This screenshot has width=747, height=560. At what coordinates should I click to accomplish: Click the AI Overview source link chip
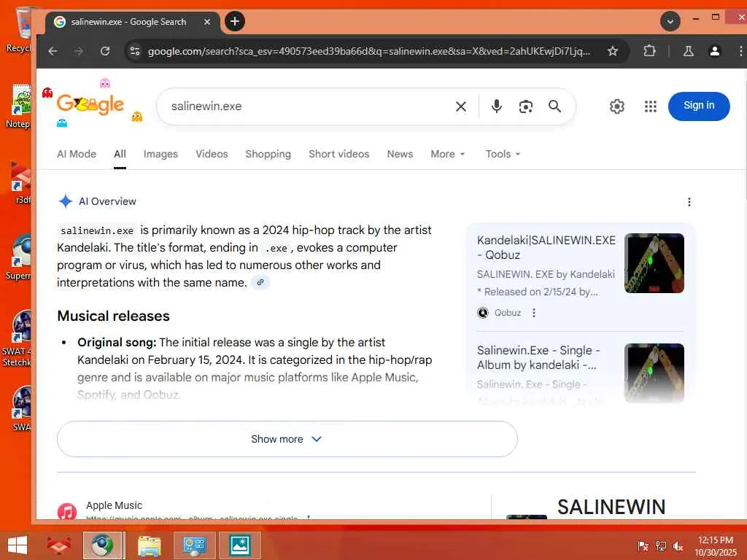[x=260, y=282]
